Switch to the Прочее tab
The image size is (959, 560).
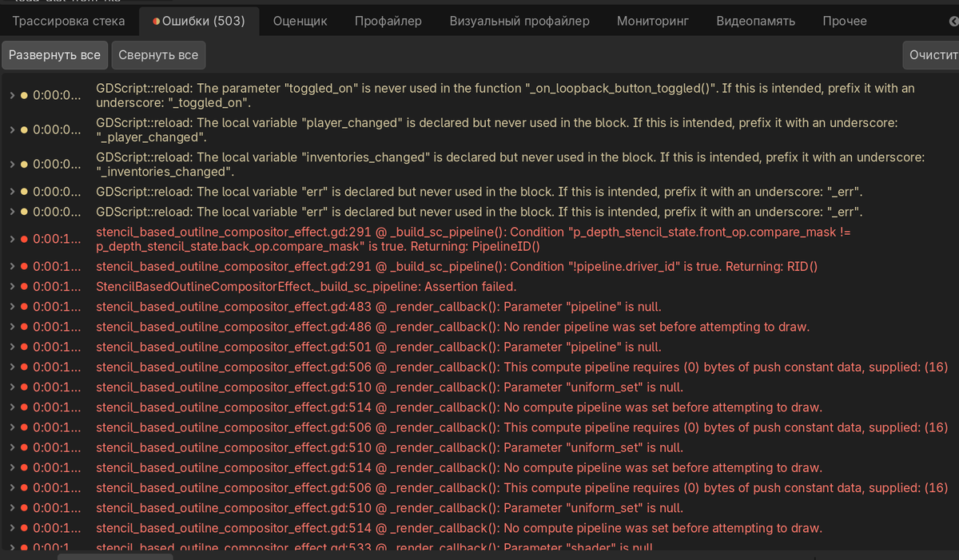[845, 21]
